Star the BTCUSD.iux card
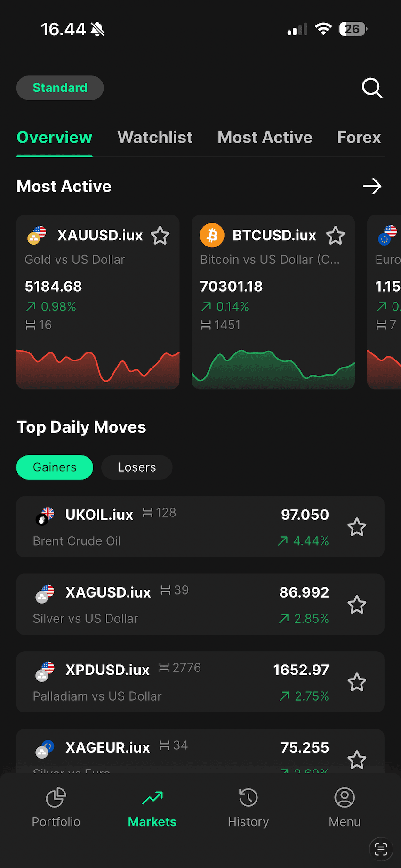 point(336,236)
